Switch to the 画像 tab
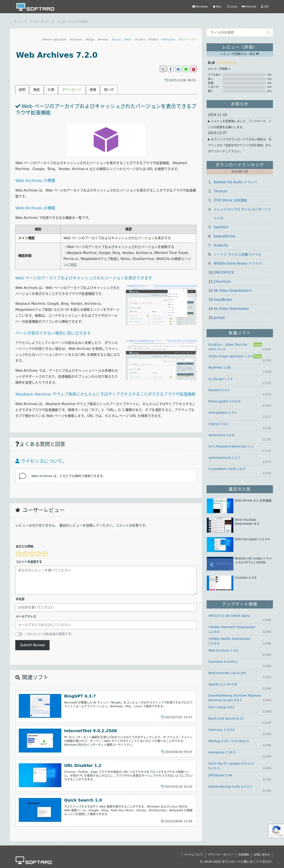284x868 pixels. click(x=93, y=90)
